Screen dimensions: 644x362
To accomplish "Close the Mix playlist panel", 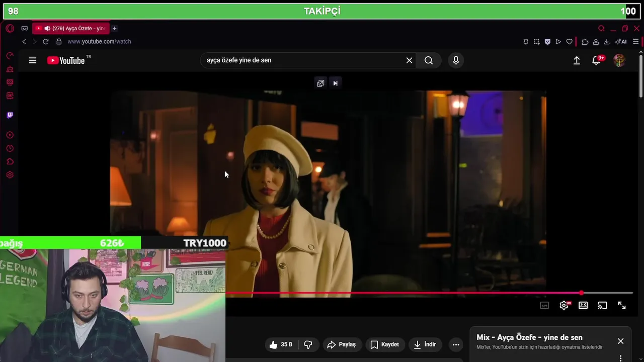I will [620, 341].
